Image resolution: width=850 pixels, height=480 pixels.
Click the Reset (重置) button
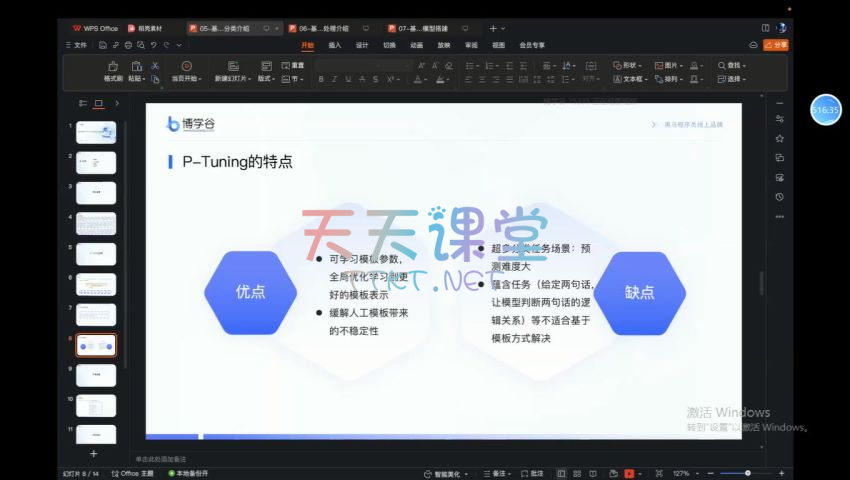(293, 66)
